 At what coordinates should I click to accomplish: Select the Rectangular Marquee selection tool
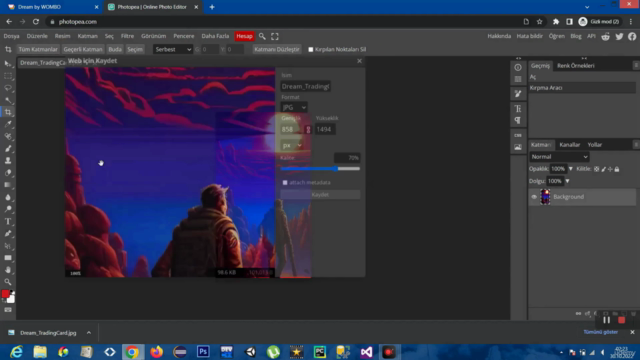pyautogui.click(x=8, y=76)
